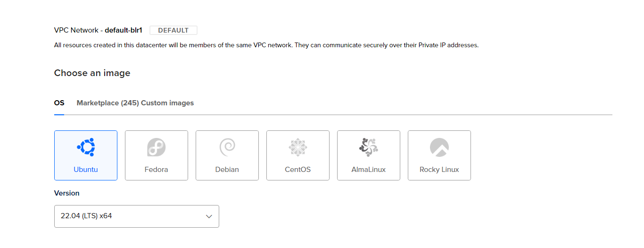
Task: Click the Fedora logo icon
Action: pos(157,147)
